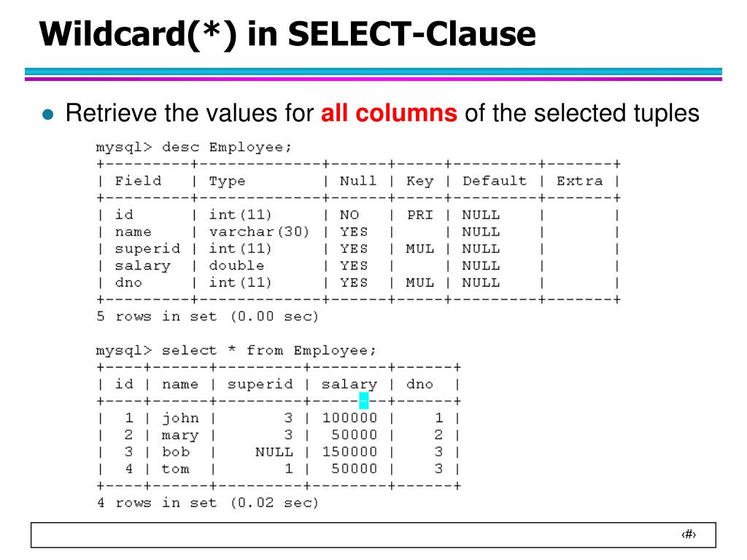Image resolution: width=747 pixels, height=560 pixels.
Task: Click the slide title "Wildcard(*) in SELECT-Clause"
Action: [287, 34]
